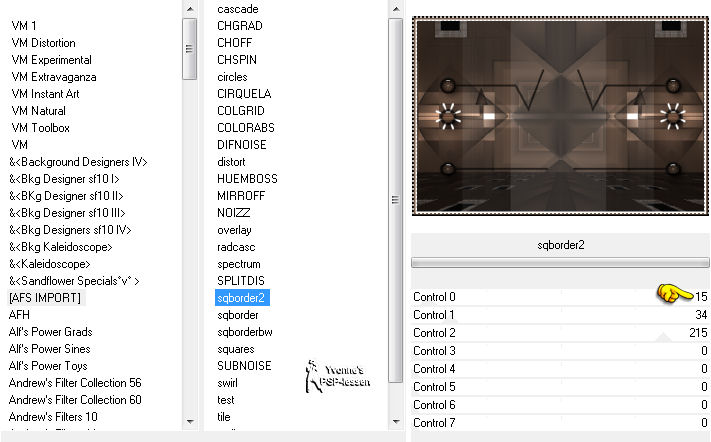Select the [AFS IMPORT] category
Image resolution: width=711 pixels, height=442 pixels.
(x=45, y=298)
